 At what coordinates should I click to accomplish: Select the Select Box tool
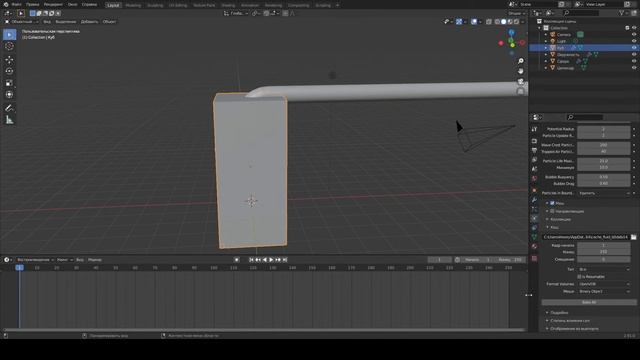tap(9, 35)
